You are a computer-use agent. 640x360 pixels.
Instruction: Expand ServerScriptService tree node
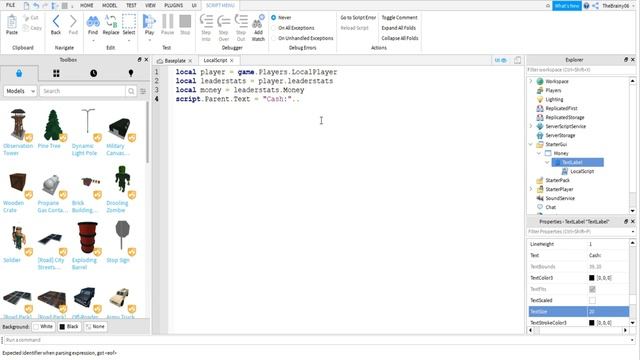531,126
